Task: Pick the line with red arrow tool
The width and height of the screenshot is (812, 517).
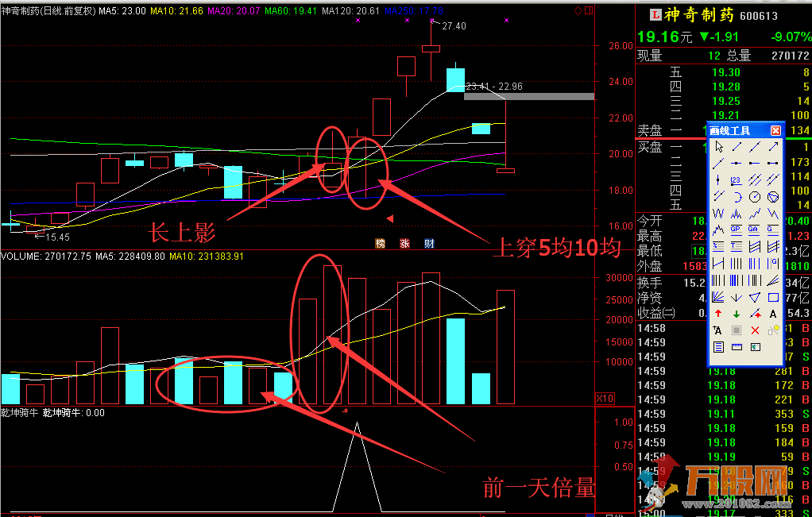Action: (x=755, y=314)
